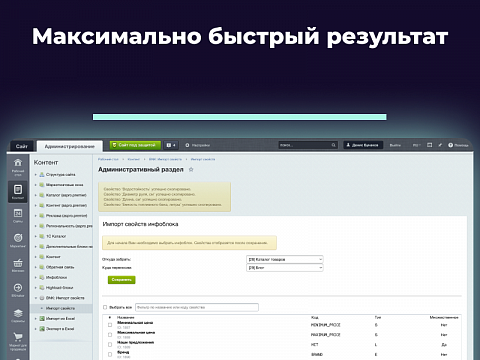
Task: Click the Множественное column header
Action: [444, 318]
